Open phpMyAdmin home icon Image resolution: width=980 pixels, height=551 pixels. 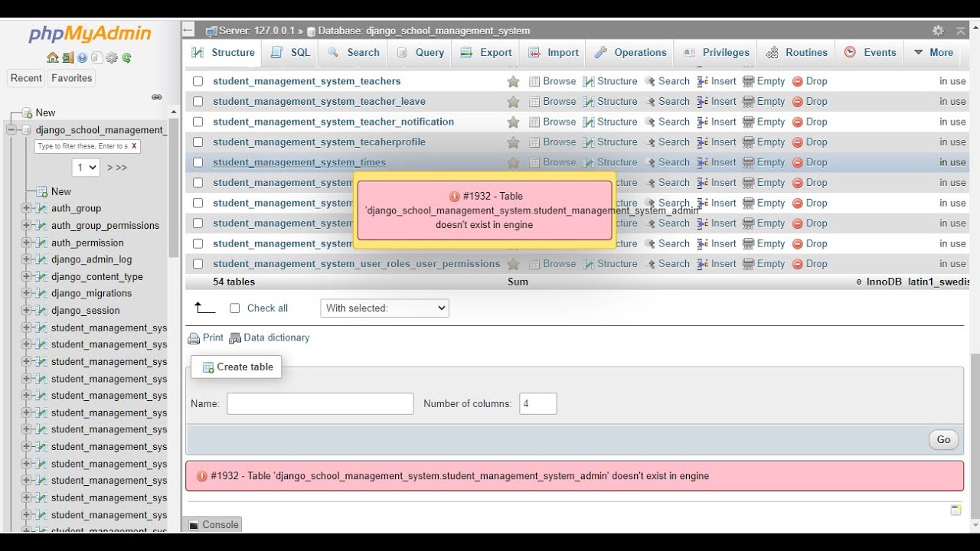click(53, 57)
